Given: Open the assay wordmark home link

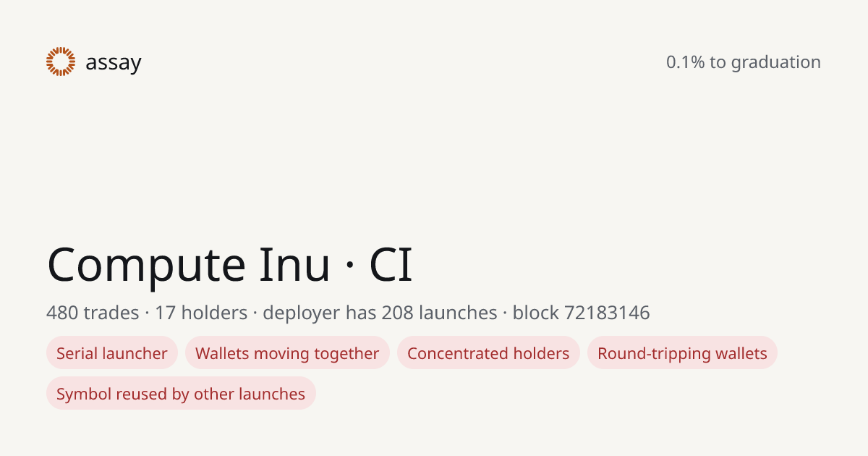Looking at the screenshot, I should [x=113, y=63].
